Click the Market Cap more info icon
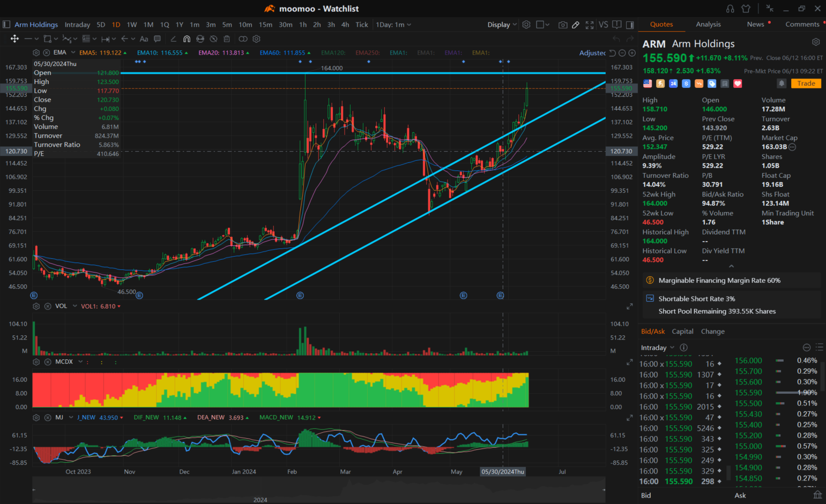 click(x=792, y=147)
